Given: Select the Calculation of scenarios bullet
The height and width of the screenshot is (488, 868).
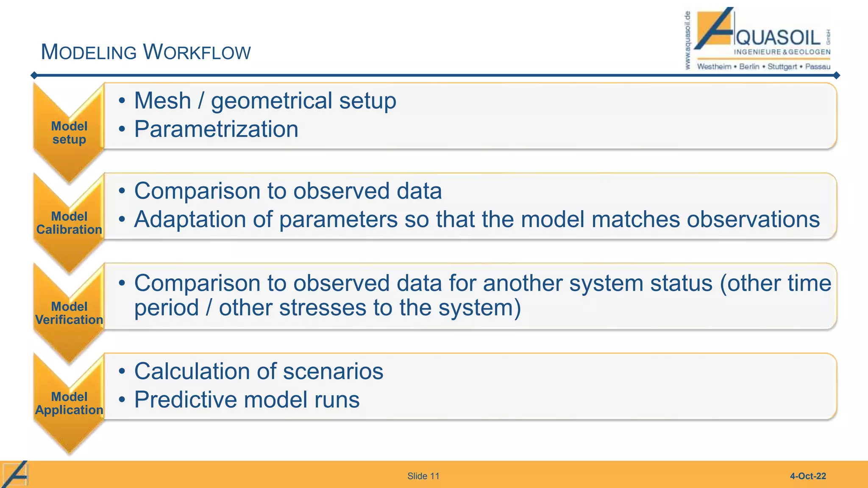Looking at the screenshot, I should tap(259, 372).
